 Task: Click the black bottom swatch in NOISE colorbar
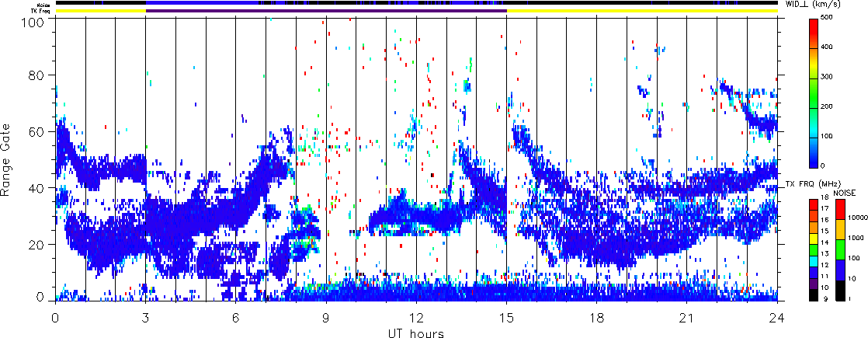[x=839, y=290]
